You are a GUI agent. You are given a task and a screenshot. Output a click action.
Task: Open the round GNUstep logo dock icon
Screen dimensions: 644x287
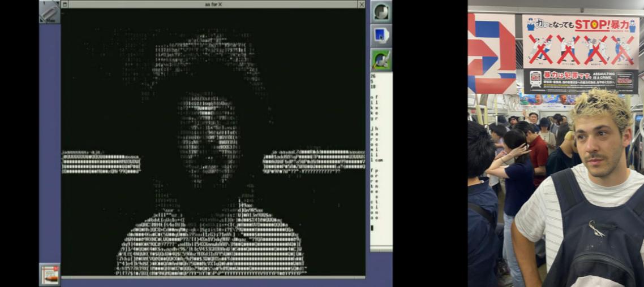coord(381,12)
